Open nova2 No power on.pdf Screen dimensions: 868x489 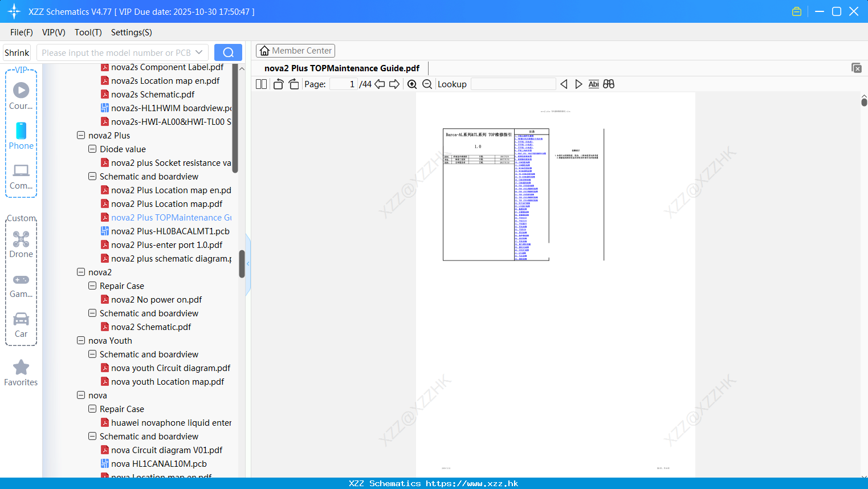(x=157, y=300)
